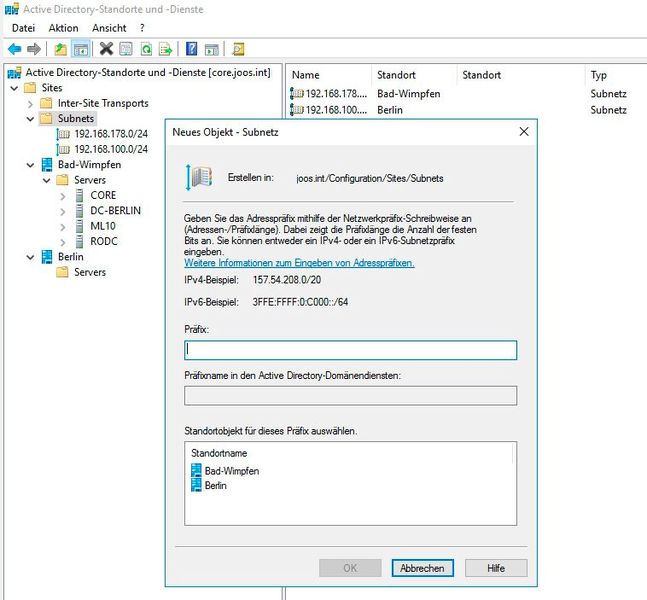This screenshot has height=600, width=647.
Task: Collapse the Bad-Wimpfen site node
Action: pyautogui.click(x=29, y=165)
